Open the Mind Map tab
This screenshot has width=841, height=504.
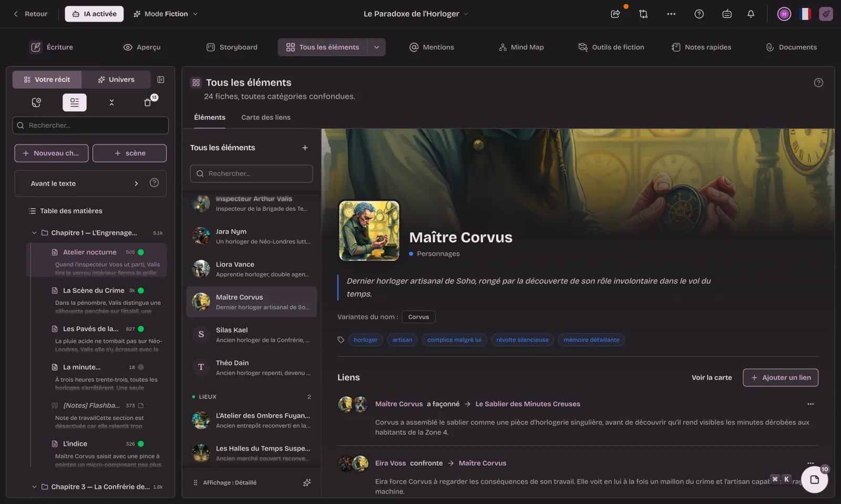pyautogui.click(x=521, y=47)
